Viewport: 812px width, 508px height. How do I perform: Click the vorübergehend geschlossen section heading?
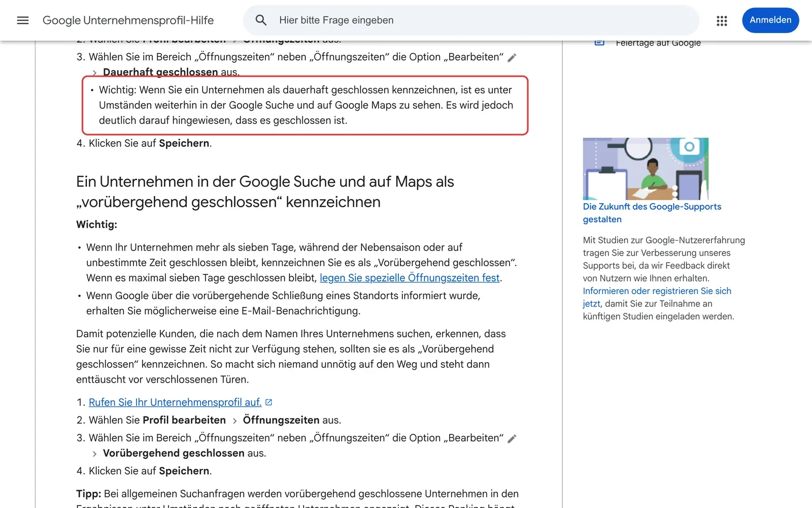click(x=265, y=192)
